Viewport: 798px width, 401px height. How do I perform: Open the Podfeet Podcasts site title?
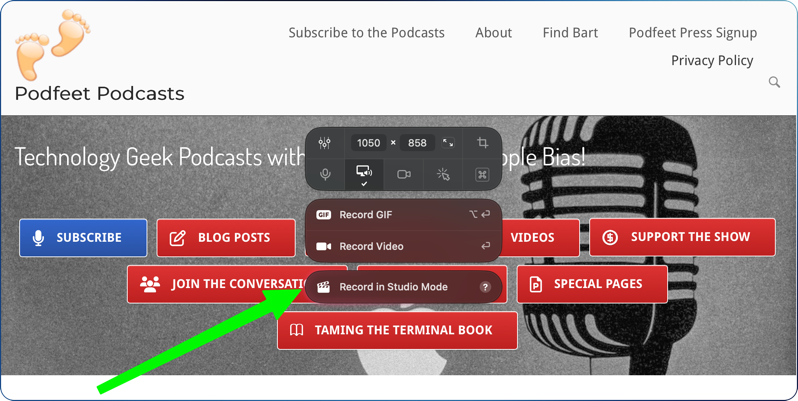pos(100,94)
